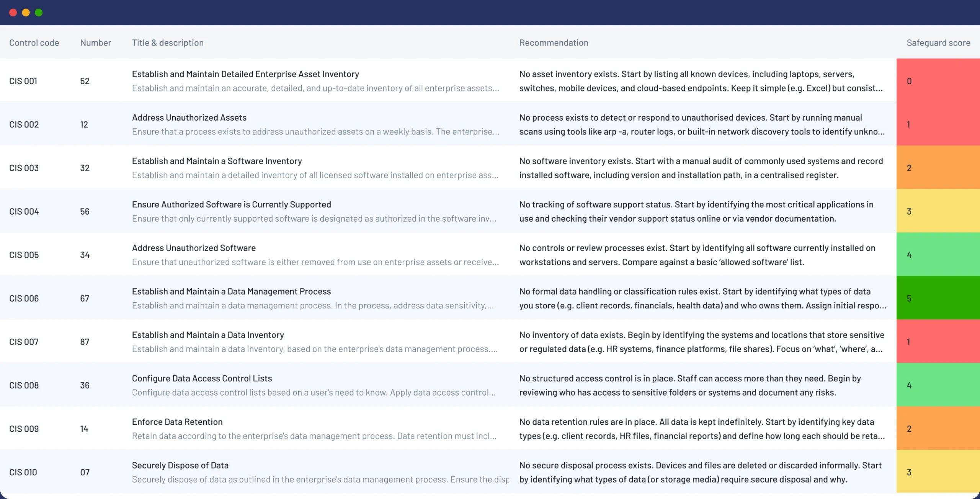Select the dark green score 5 cell
The height and width of the screenshot is (499, 980).
pyautogui.click(x=938, y=298)
